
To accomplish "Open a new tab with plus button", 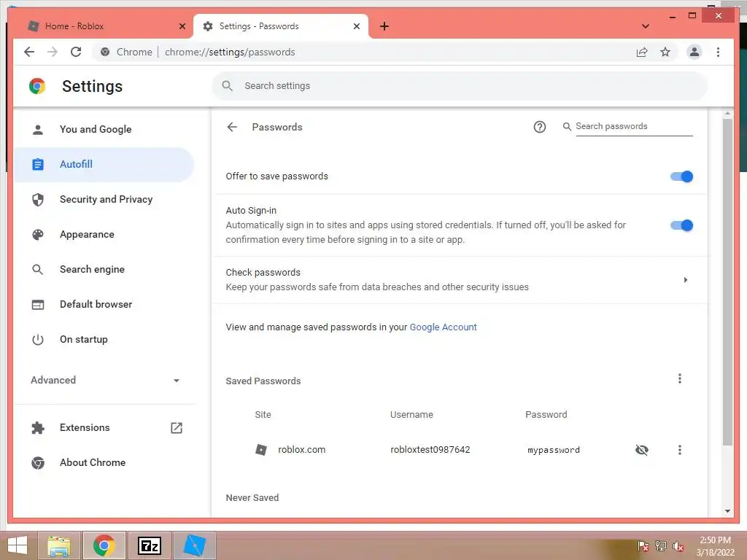I will 384,26.
